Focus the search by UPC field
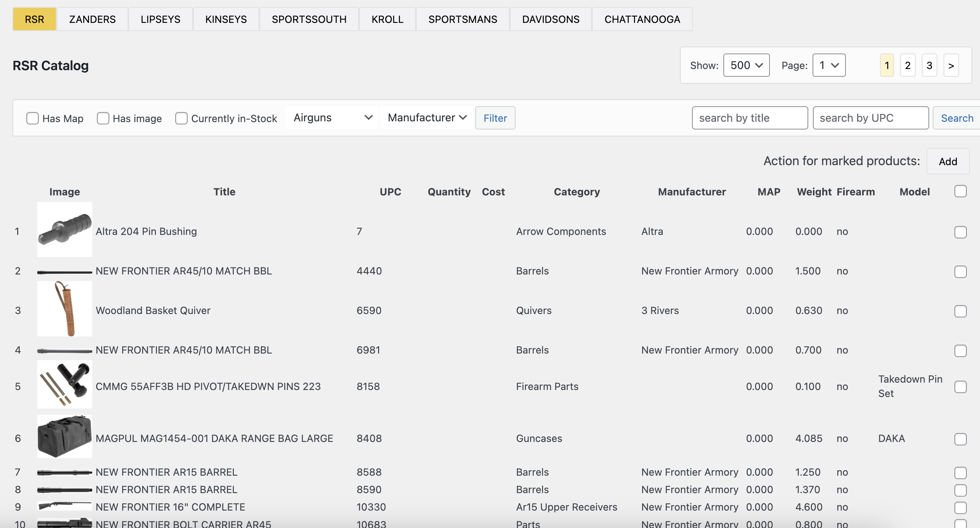This screenshot has width=980, height=528. pyautogui.click(x=871, y=118)
